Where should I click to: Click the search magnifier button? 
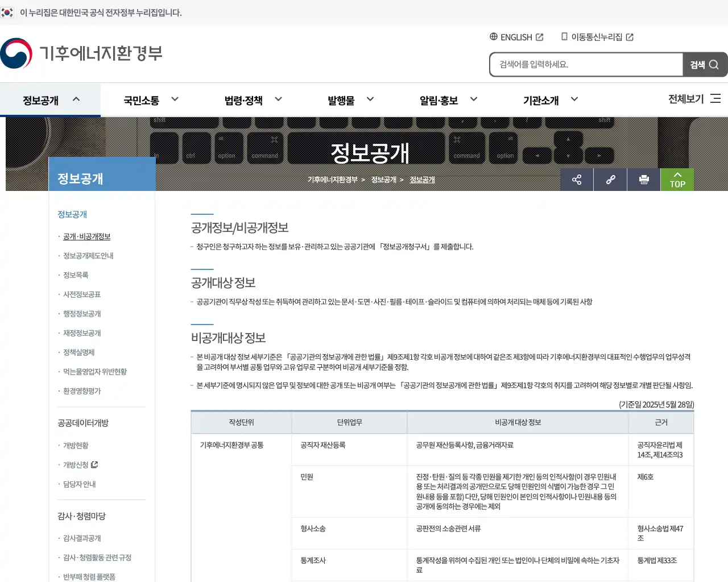[x=705, y=64]
